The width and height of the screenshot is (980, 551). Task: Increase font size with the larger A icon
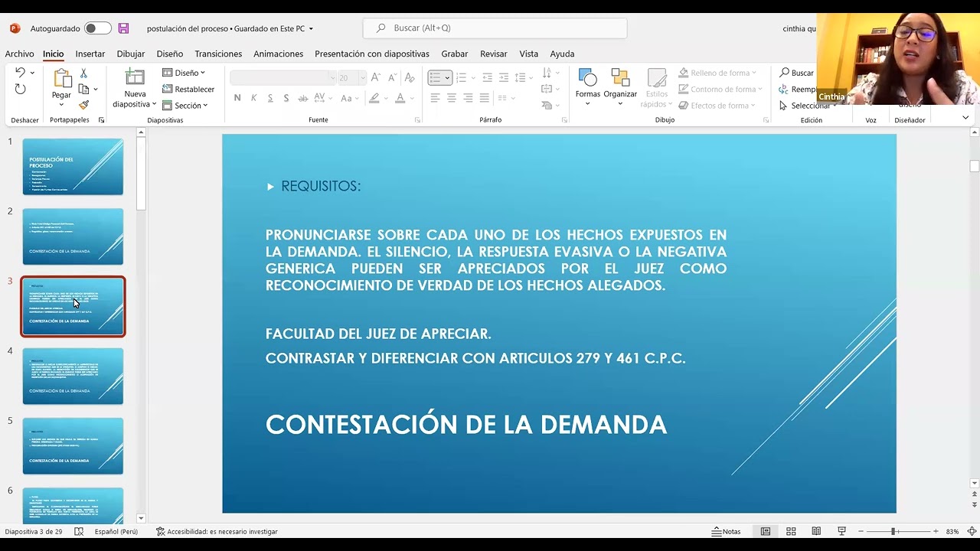[x=377, y=77]
